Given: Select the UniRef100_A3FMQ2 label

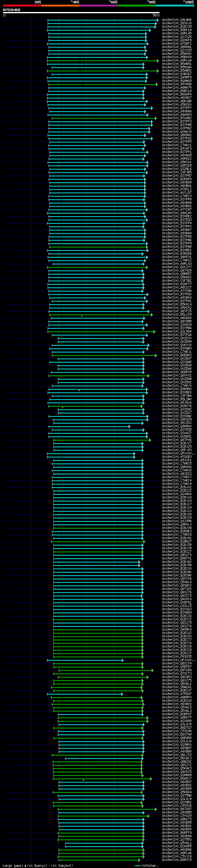Looking at the screenshot, I should [x=177, y=128].
